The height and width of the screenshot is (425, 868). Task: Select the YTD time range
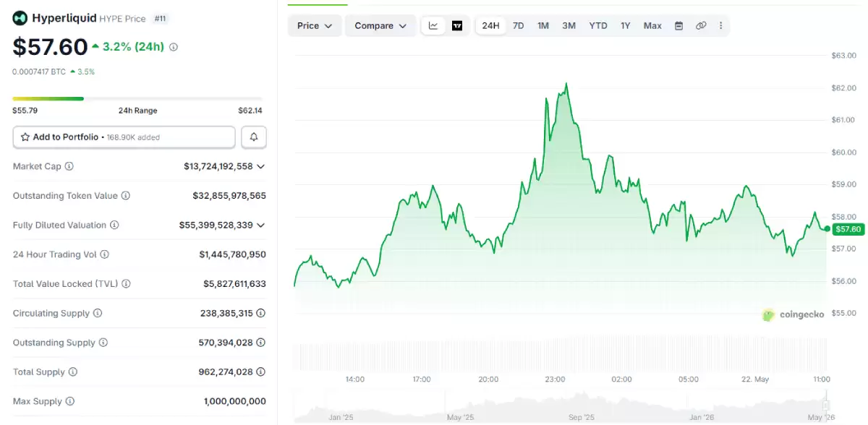click(x=598, y=26)
